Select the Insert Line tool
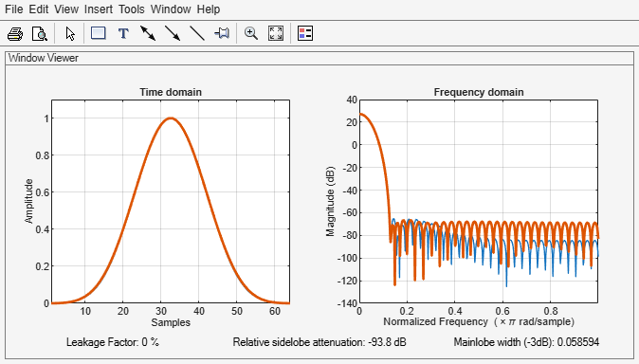 click(x=197, y=33)
